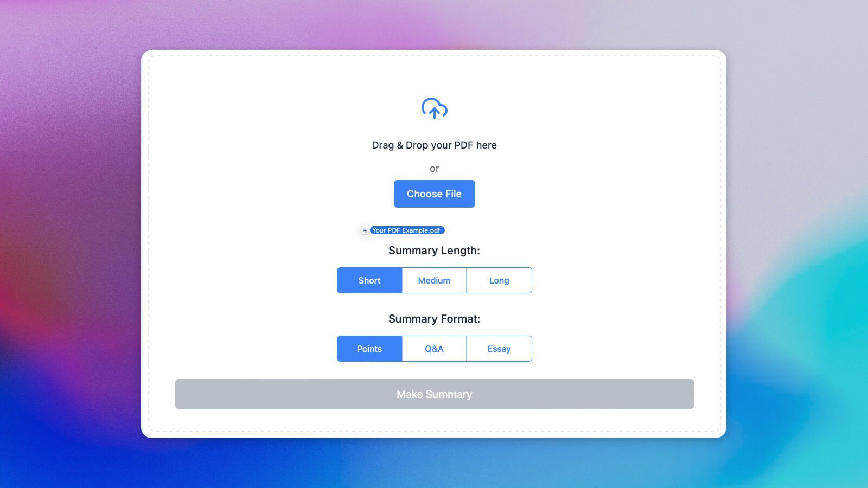Click the "Your PDF Example.pdf" file chip
The height and width of the screenshot is (488, 868).
point(407,230)
